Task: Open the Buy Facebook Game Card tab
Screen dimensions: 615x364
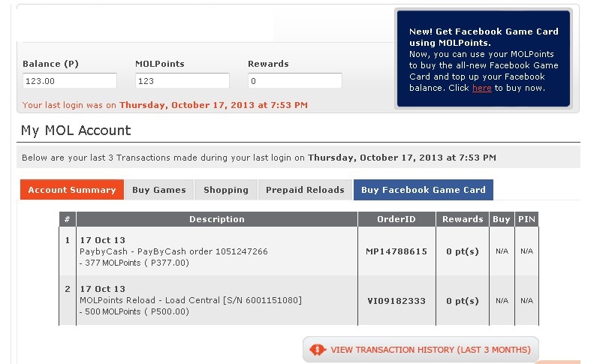Action: click(x=423, y=190)
